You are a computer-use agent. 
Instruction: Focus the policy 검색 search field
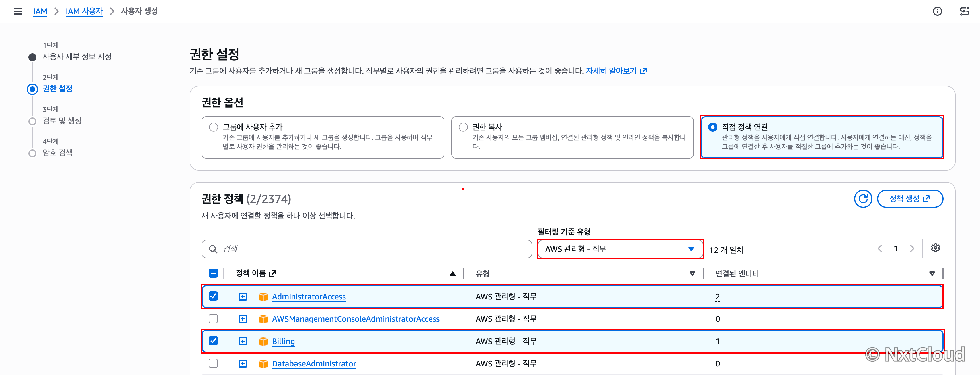pyautogui.click(x=366, y=249)
